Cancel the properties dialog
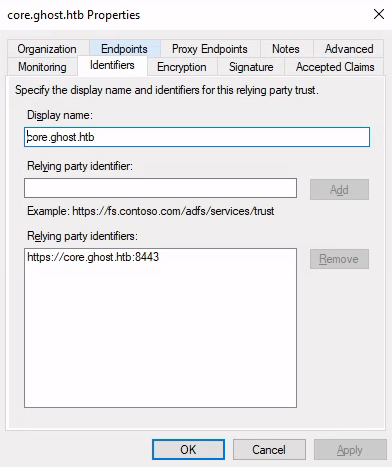 click(x=269, y=450)
